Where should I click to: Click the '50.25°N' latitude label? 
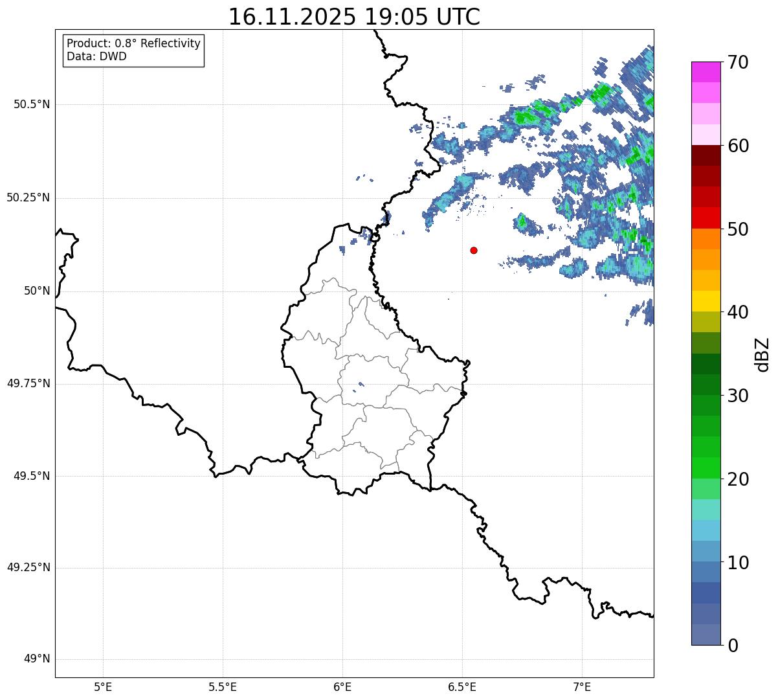pyautogui.click(x=28, y=198)
